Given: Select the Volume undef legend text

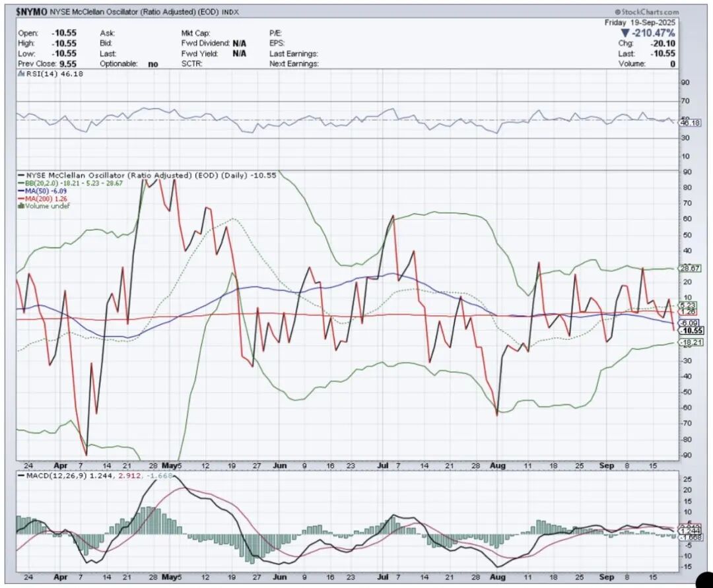Looking at the screenshot, I should (x=48, y=206).
